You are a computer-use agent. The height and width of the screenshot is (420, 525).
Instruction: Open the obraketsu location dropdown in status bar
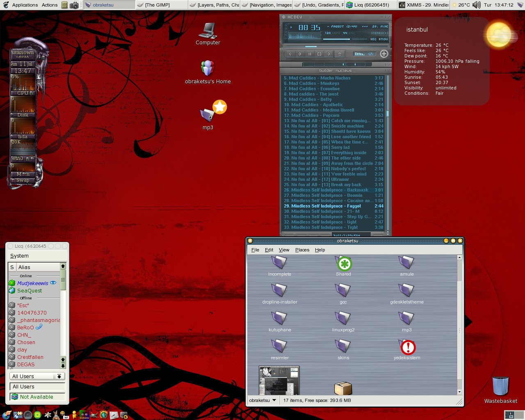pos(262,400)
